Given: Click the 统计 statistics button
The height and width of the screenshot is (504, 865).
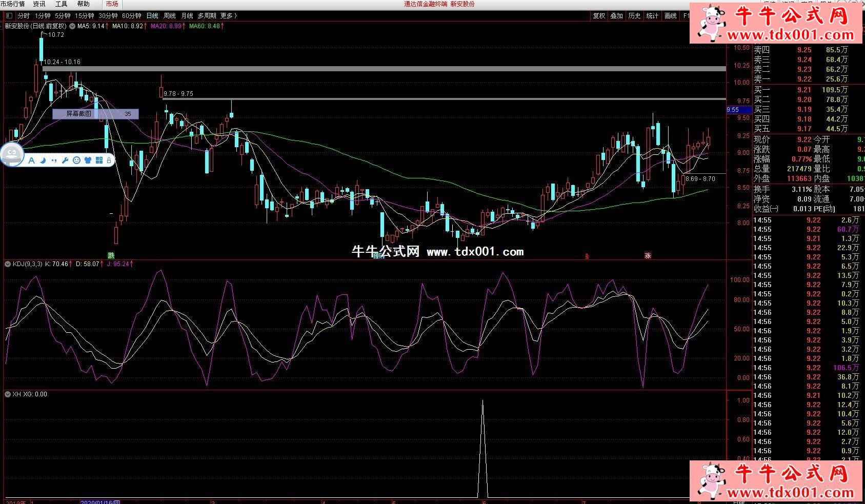Looking at the screenshot, I should (x=653, y=16).
